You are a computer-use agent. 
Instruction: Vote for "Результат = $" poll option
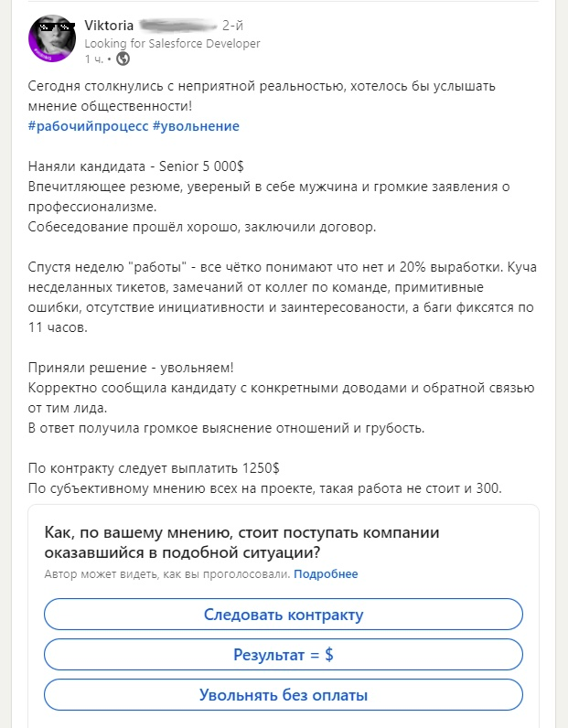click(x=284, y=655)
